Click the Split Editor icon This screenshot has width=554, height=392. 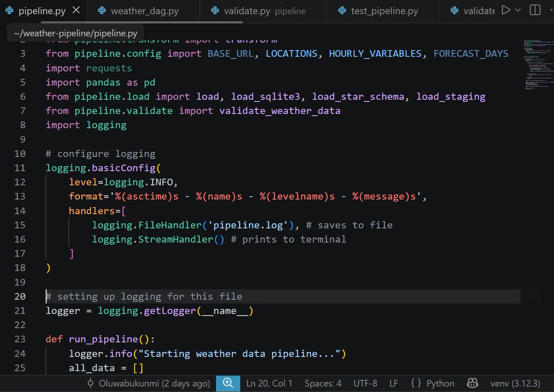pos(535,10)
